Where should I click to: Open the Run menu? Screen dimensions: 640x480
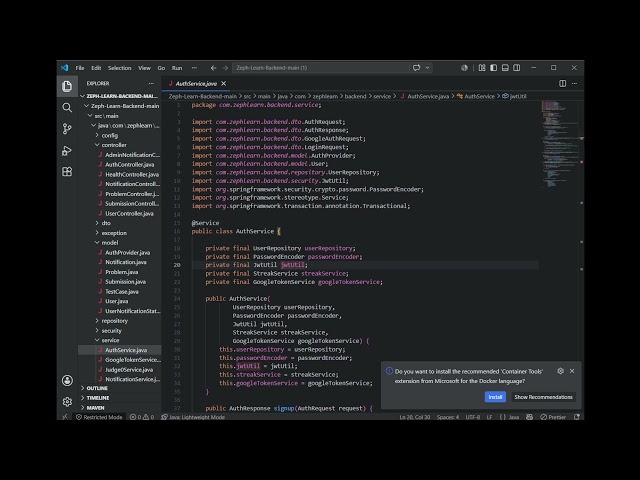click(177, 68)
